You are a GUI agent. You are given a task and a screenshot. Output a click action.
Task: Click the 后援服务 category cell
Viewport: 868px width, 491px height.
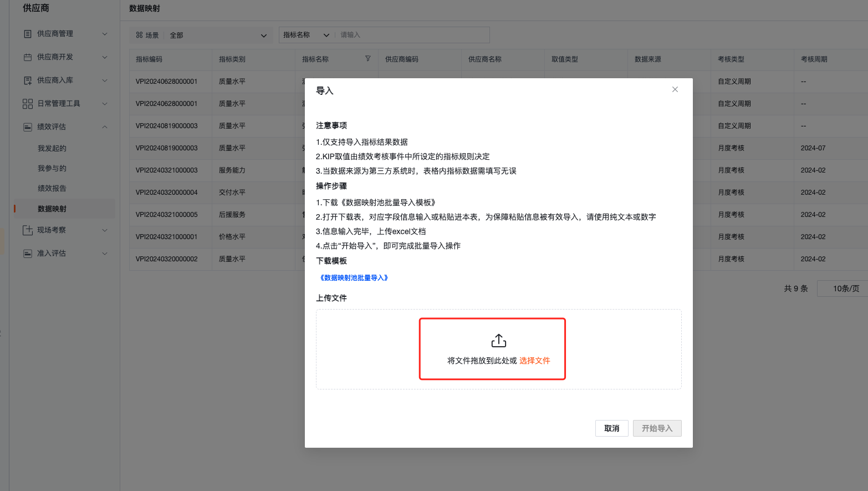(232, 215)
